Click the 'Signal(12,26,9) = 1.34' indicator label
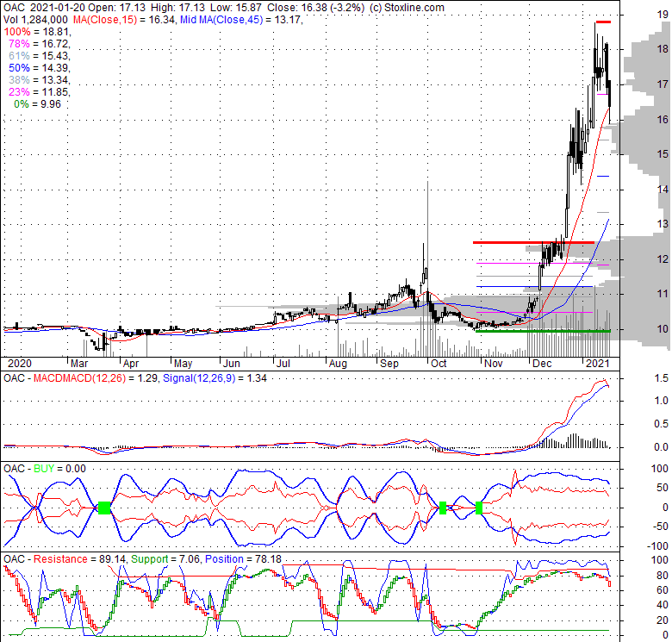The image size is (672, 642). click(x=215, y=378)
